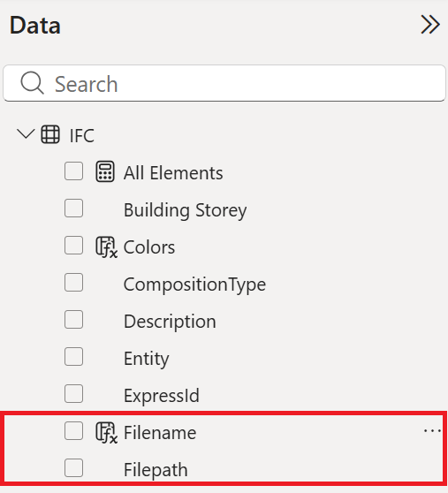Enable the CompositionType checkbox
Screen dimensions: 448x493
click(74, 283)
